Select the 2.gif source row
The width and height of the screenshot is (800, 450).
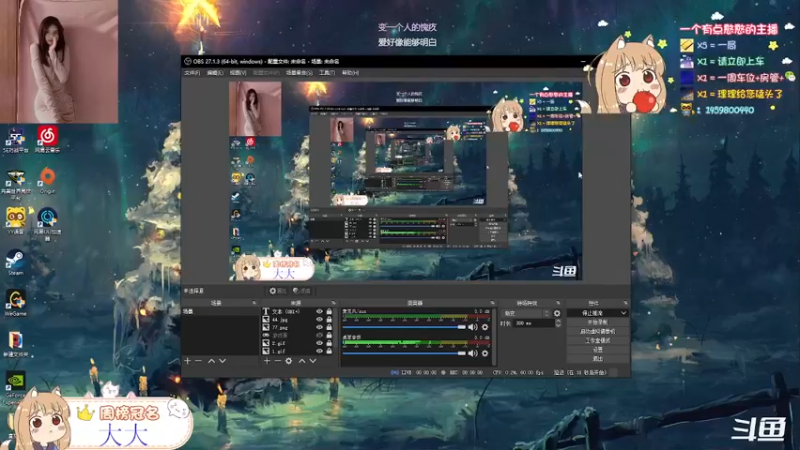[x=298, y=343]
